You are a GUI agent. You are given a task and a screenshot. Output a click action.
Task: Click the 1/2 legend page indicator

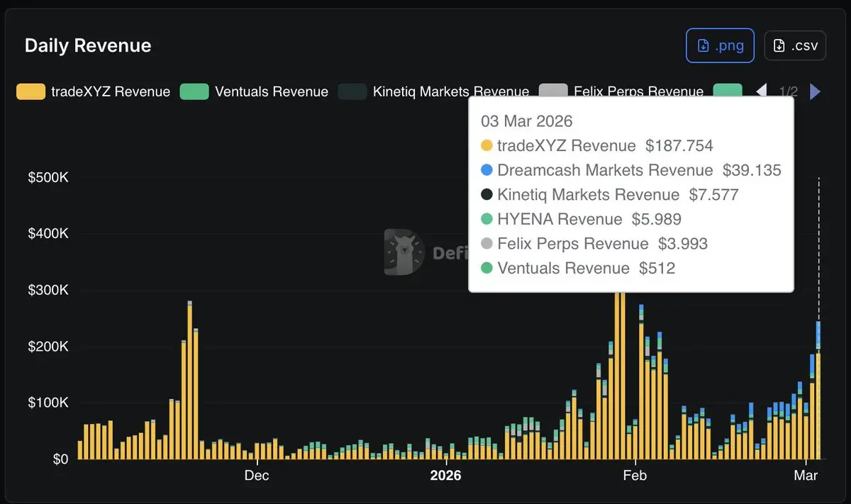[788, 91]
